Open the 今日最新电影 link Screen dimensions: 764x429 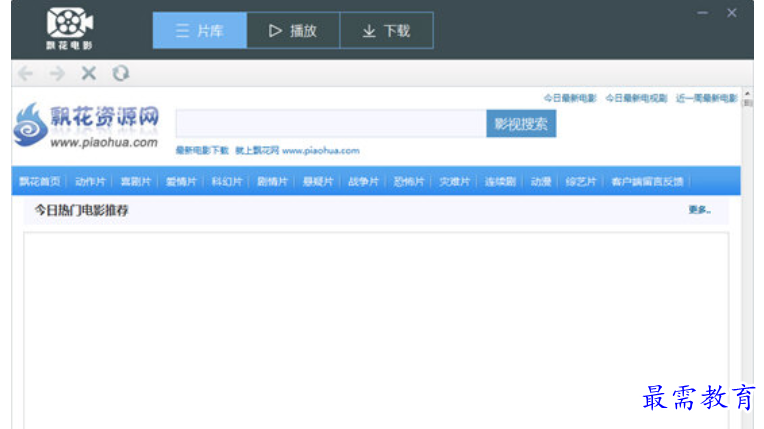tap(569, 98)
